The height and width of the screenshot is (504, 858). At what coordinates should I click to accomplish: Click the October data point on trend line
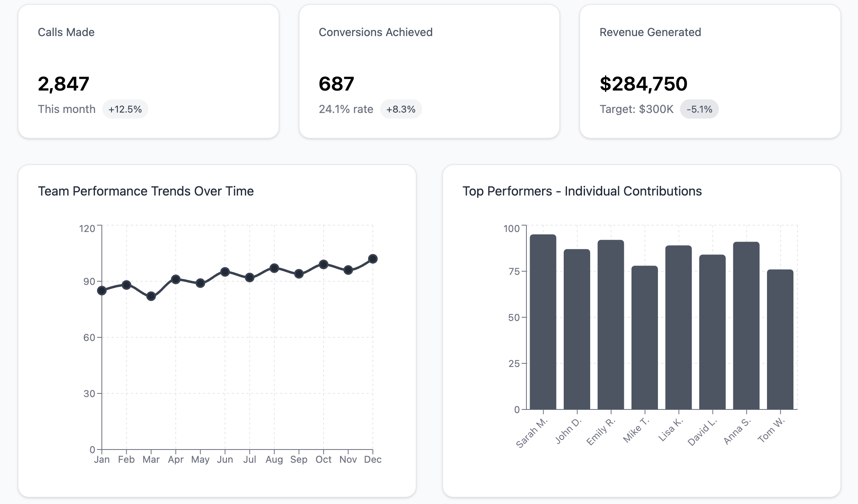324,264
